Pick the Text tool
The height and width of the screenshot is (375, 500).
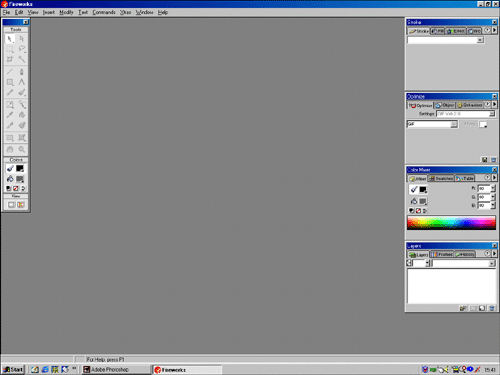tap(22, 82)
